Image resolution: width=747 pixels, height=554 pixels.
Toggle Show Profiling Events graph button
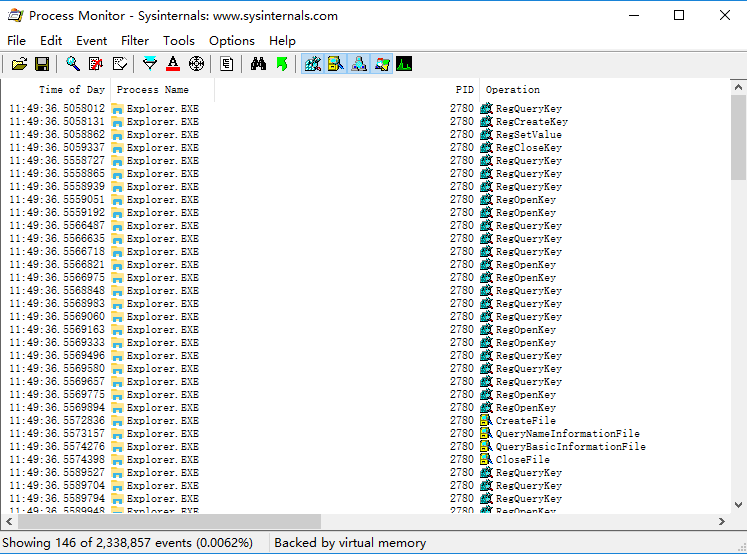[x=404, y=64]
